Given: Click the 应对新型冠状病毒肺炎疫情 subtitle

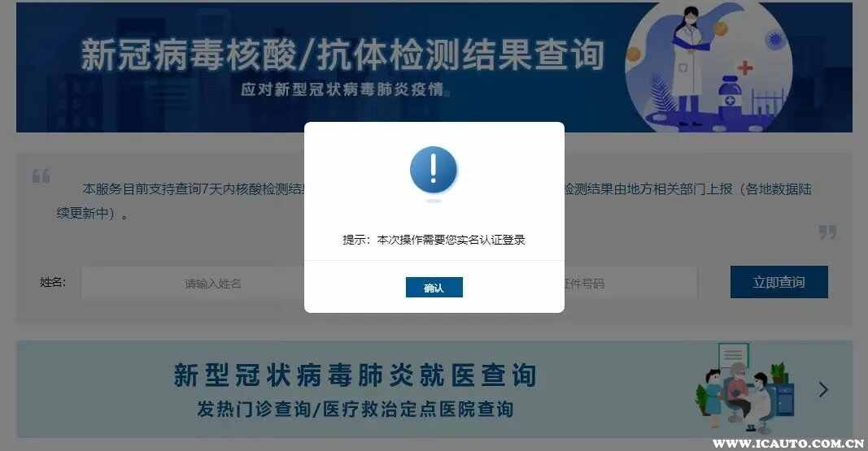Looking at the screenshot, I should coord(344,89).
